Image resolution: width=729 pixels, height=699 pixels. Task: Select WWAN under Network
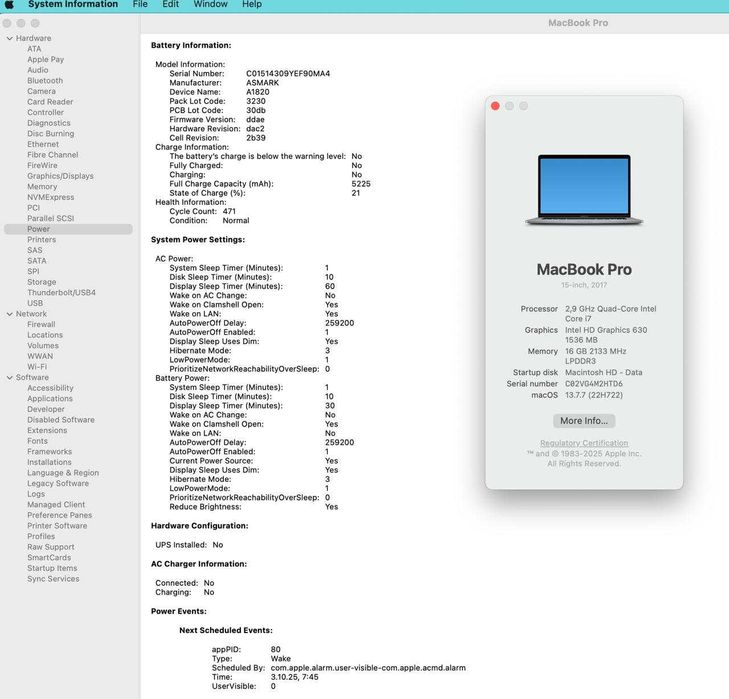[40, 356]
